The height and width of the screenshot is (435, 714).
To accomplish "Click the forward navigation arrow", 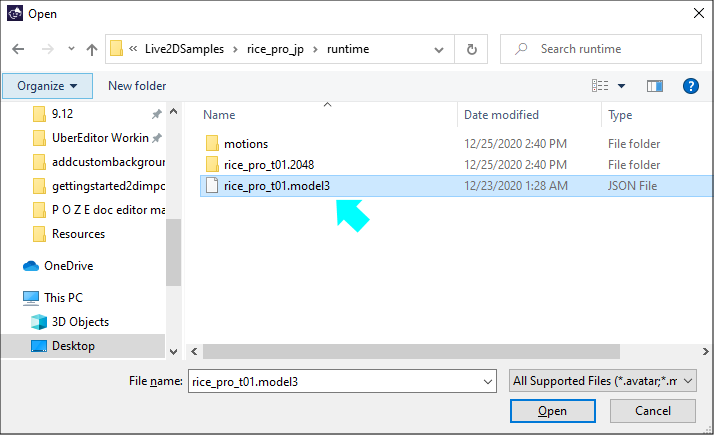I will tap(47, 49).
